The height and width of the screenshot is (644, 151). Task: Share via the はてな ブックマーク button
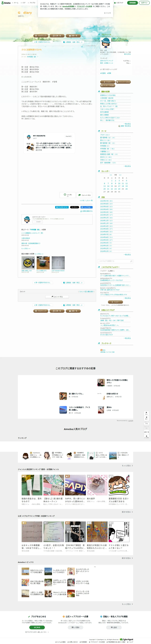click(x=62, y=207)
